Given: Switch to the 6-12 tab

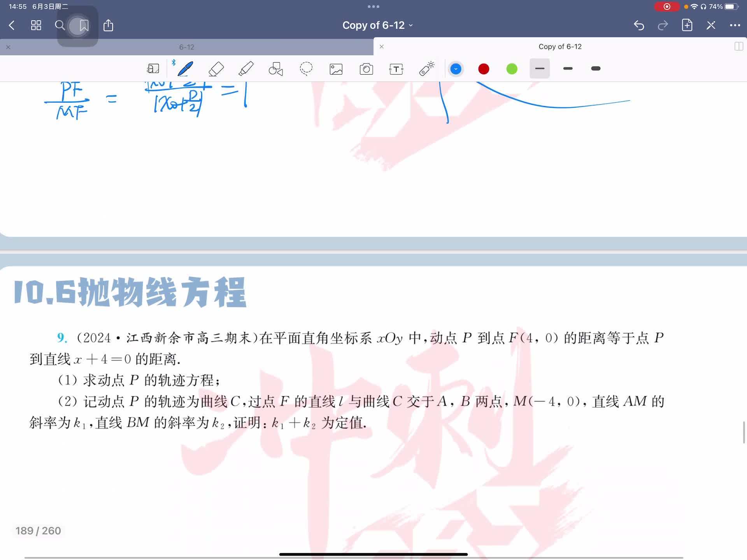Looking at the screenshot, I should coord(187,47).
